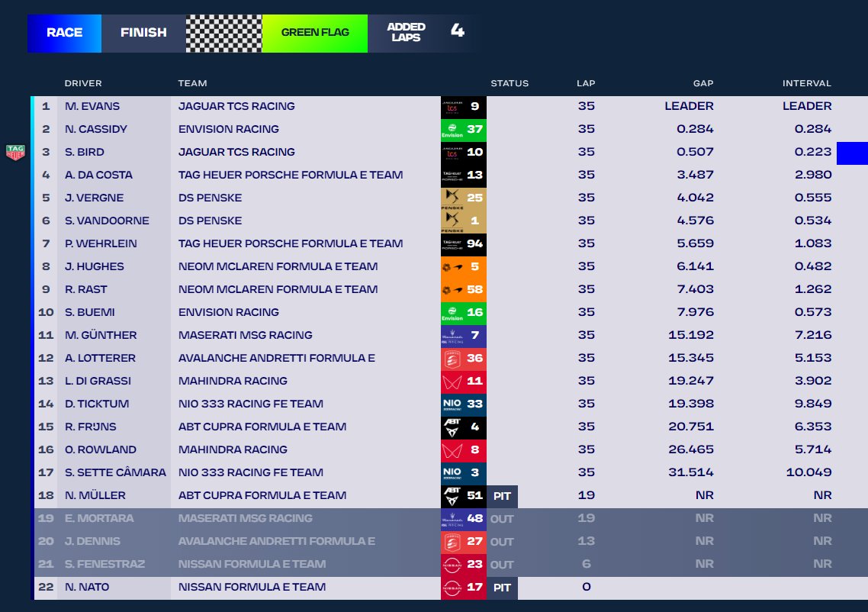Click the DRIVER column header
The image size is (868, 612).
click(83, 83)
